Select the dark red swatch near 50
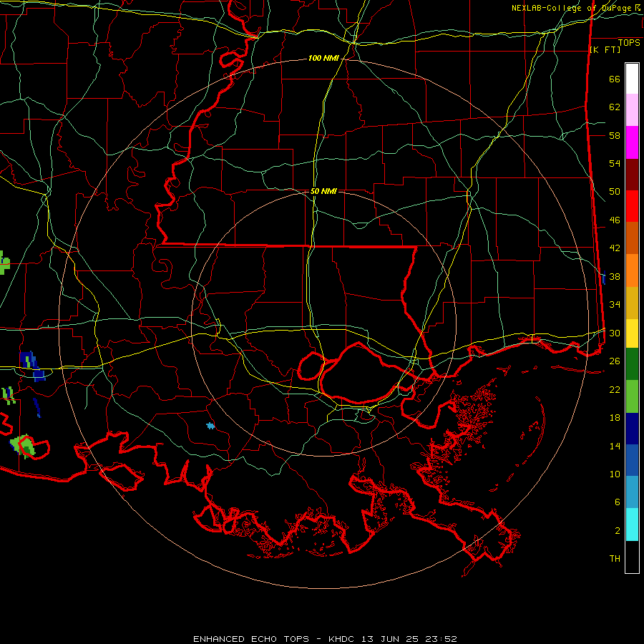This screenshot has width=644, height=644. pos(632,175)
